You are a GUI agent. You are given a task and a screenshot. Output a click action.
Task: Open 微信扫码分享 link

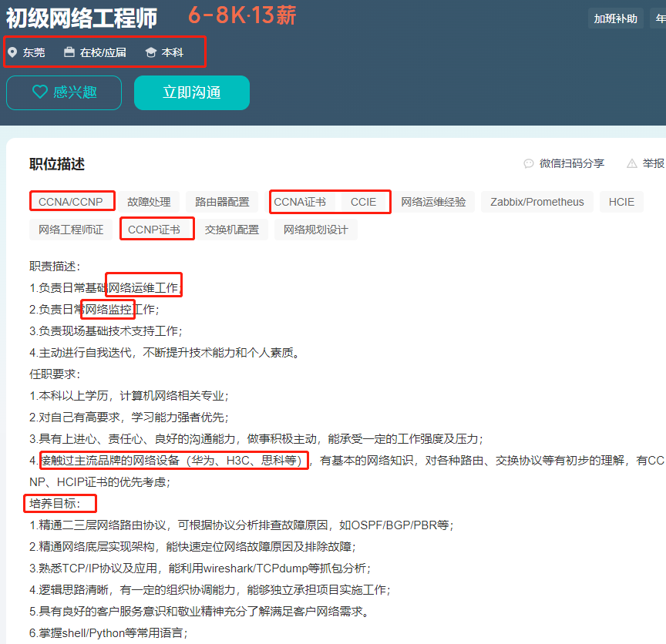click(x=572, y=163)
